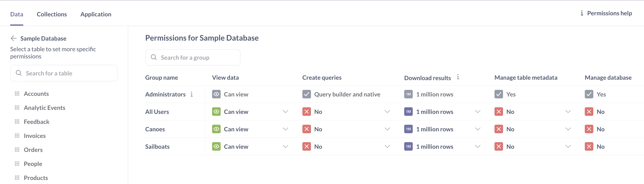Open Manage table metadata dropdown for Sailboats
644x184 pixels.
pos(568,146)
